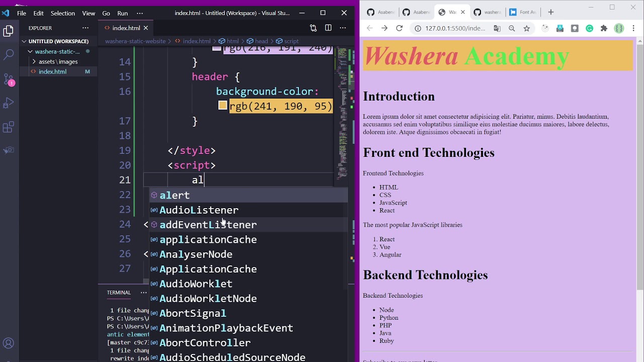
Task: Choose applicationCache lowercase suggestion
Action: [x=248, y=239]
